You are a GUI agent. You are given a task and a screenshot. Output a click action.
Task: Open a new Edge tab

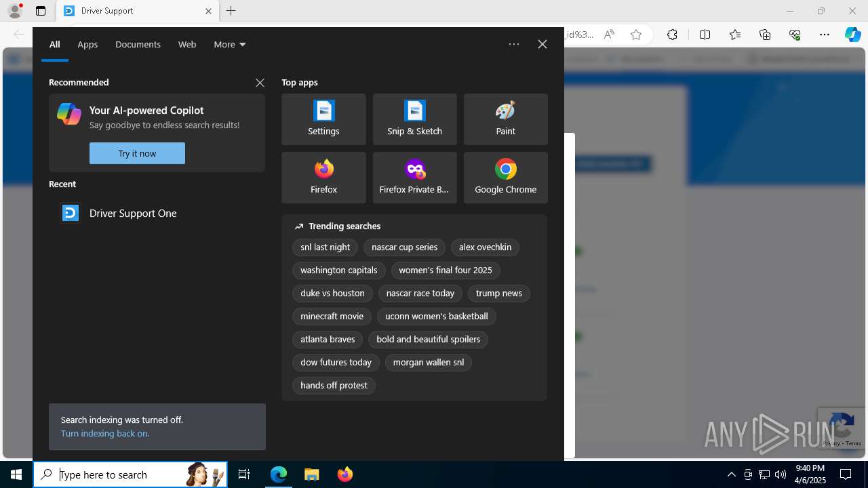(231, 11)
